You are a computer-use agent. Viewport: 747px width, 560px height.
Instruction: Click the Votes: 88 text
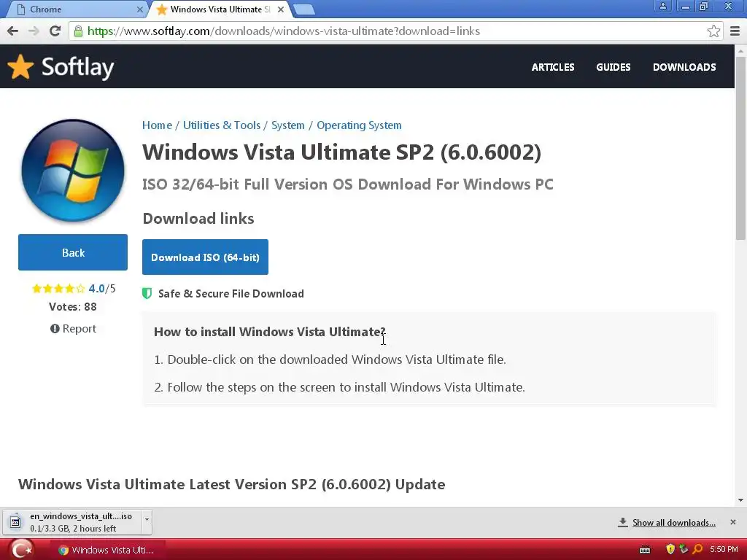tap(73, 307)
